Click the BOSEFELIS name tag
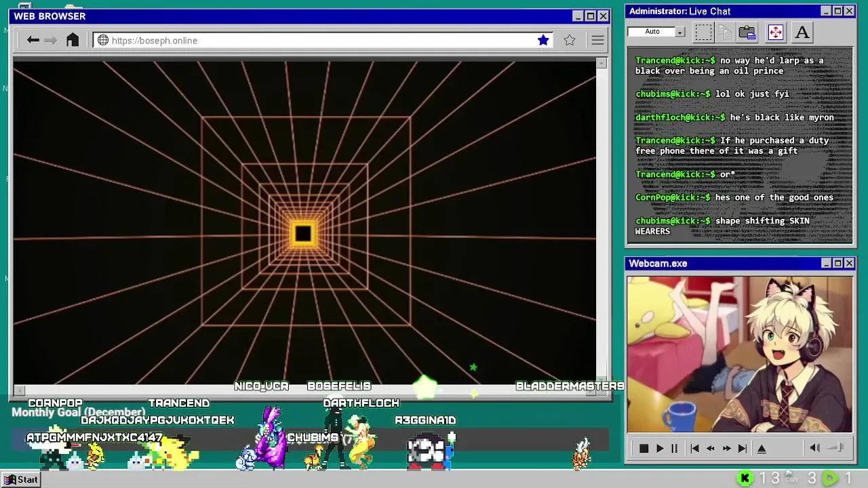 coord(339,386)
